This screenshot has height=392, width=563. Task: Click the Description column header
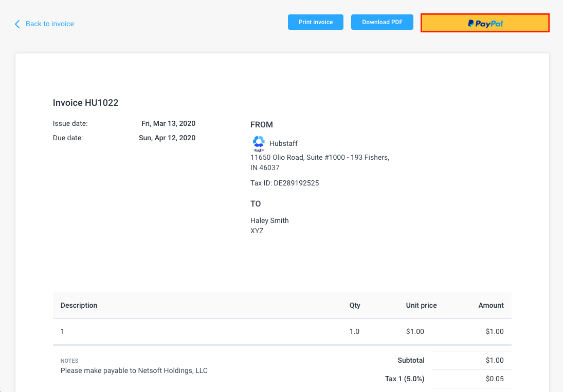[79, 305]
